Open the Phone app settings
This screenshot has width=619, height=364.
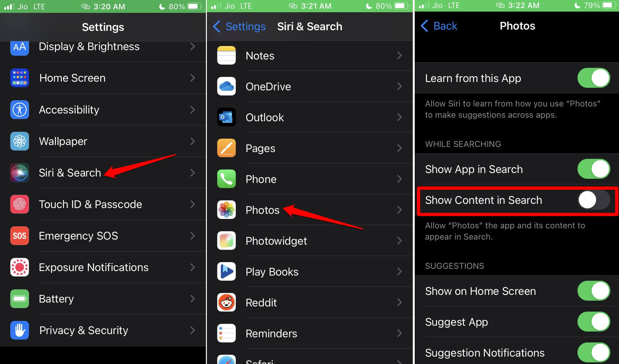pyautogui.click(x=309, y=178)
